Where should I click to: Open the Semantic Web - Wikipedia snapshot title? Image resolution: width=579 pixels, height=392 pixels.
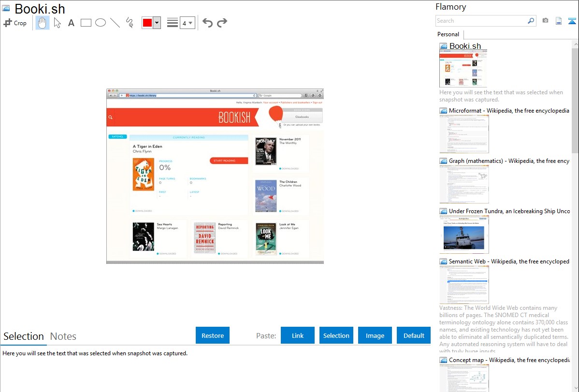[x=509, y=261]
